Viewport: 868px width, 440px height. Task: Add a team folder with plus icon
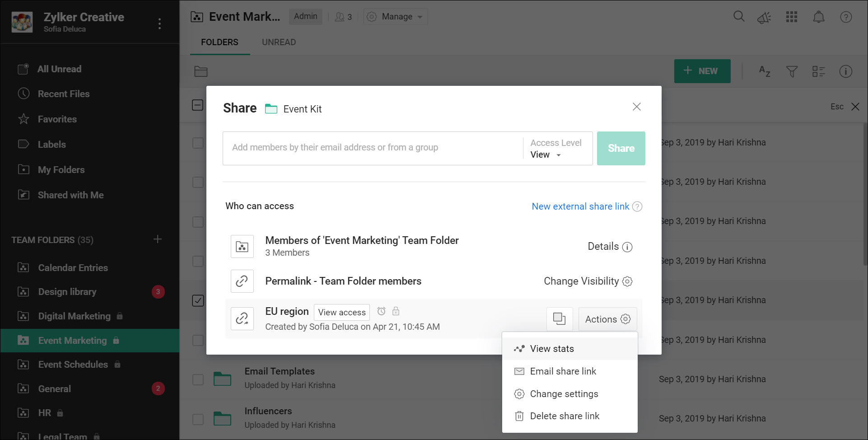[158, 239]
